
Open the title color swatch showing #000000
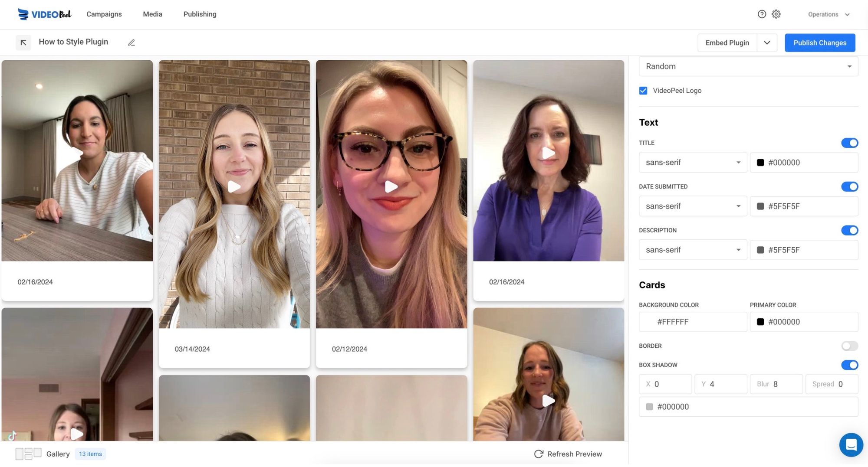point(760,162)
